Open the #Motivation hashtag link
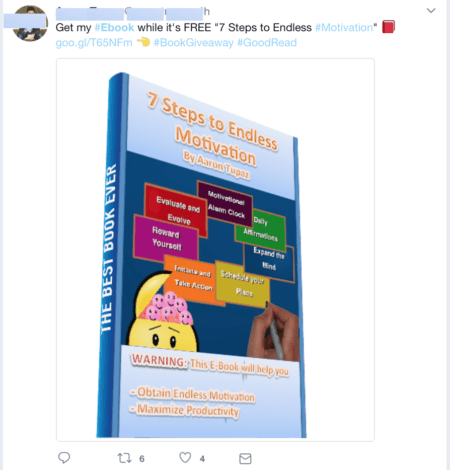The width and height of the screenshot is (450, 470). coord(344,27)
